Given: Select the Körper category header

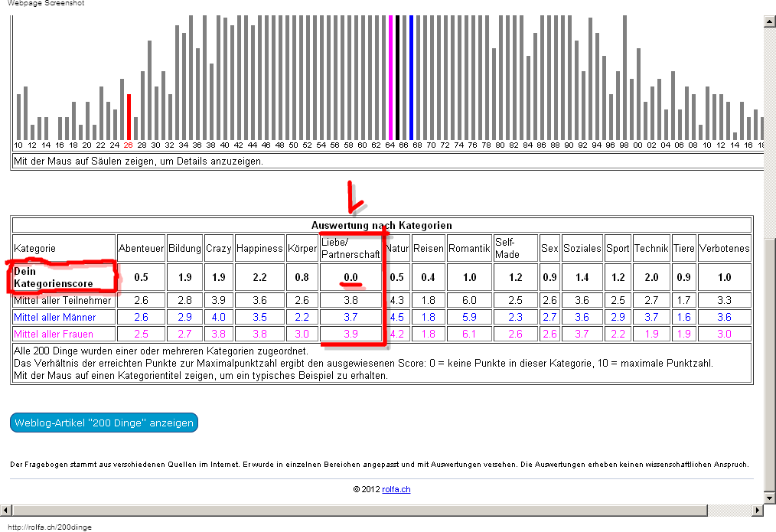Looking at the screenshot, I should [x=302, y=248].
